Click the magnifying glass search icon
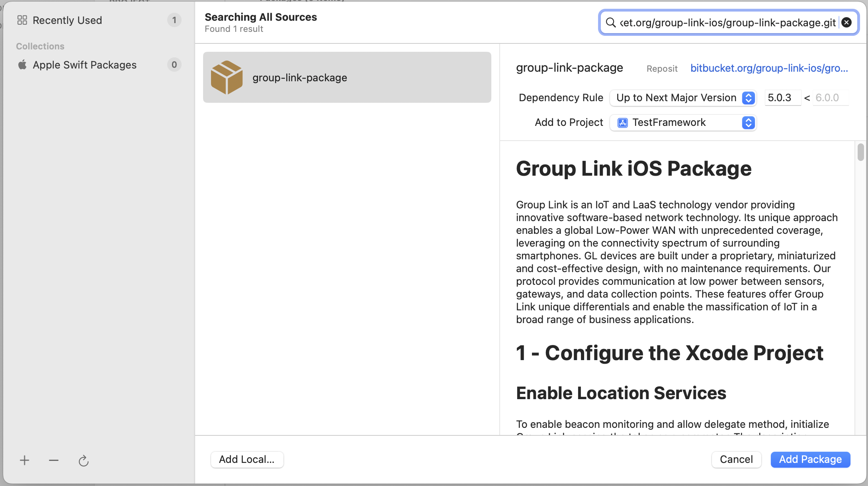This screenshot has width=868, height=486. pos(610,23)
